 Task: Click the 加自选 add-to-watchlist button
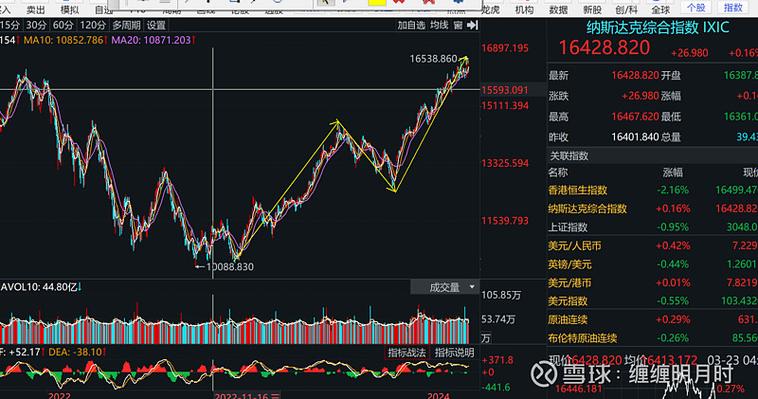411,25
